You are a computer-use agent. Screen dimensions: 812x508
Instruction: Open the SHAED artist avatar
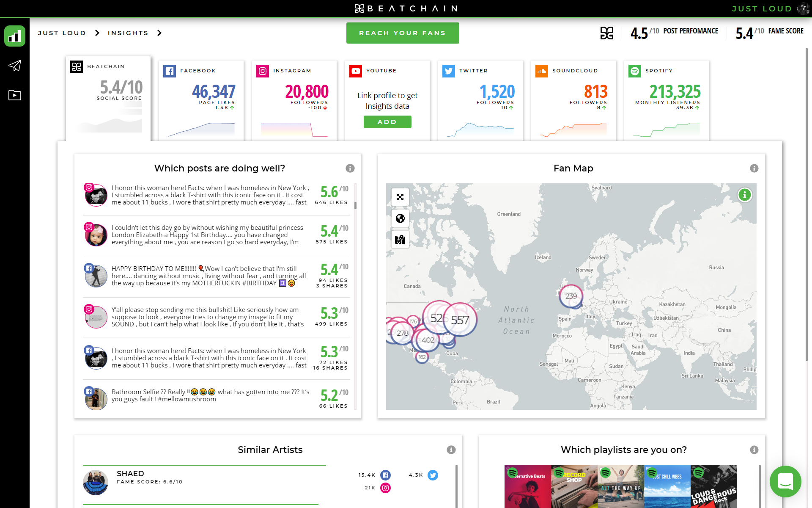(96, 483)
